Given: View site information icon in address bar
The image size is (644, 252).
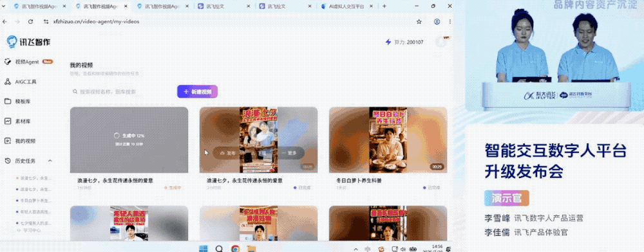Looking at the screenshot, I should [46, 21].
